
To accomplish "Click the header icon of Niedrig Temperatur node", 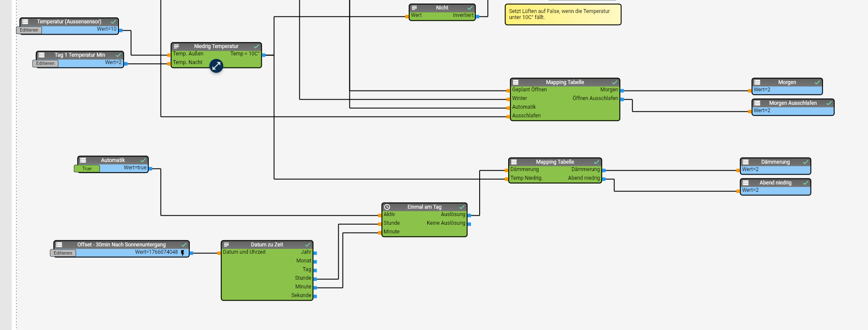I will tap(176, 46).
